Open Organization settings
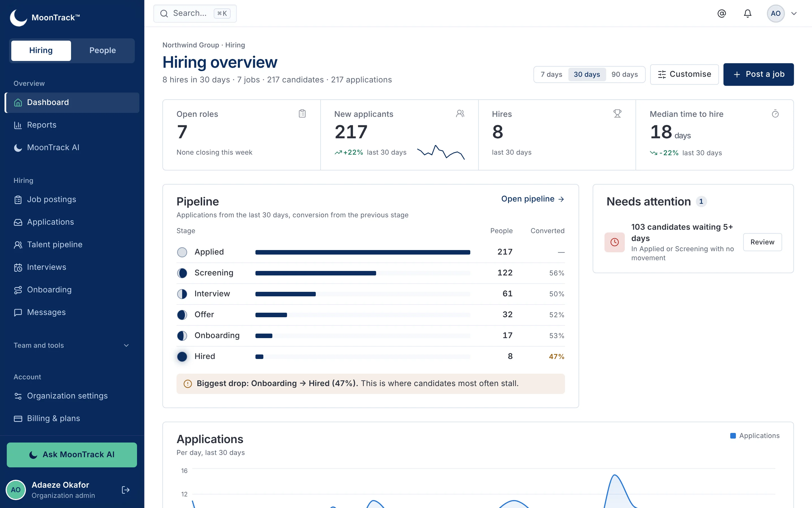This screenshot has width=812, height=508. click(x=72, y=396)
